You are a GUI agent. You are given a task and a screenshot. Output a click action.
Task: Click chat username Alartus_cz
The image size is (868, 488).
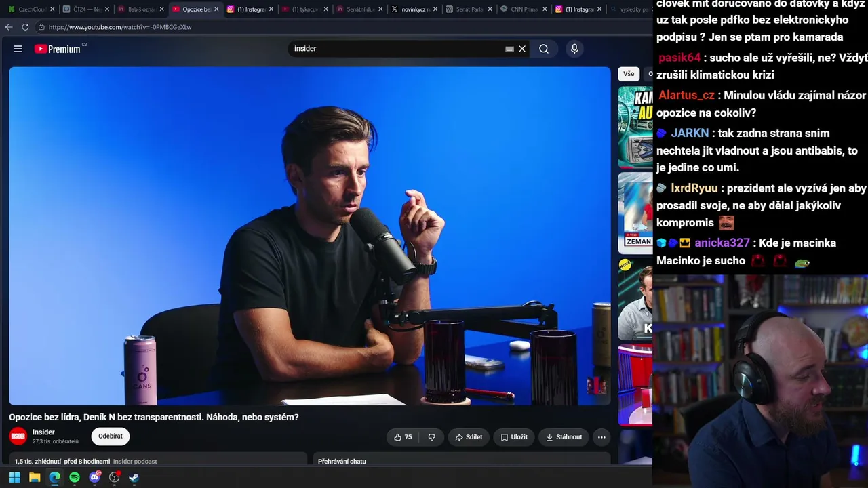click(686, 96)
